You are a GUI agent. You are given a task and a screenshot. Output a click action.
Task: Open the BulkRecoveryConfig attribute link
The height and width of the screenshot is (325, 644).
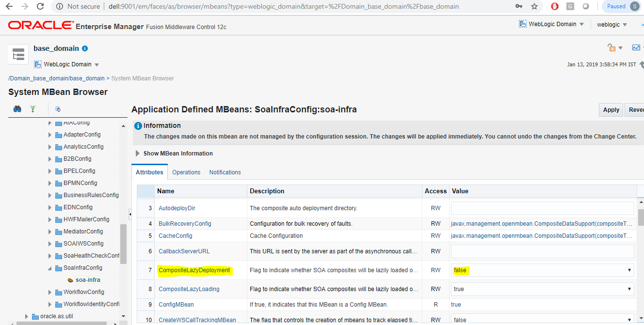[185, 223]
